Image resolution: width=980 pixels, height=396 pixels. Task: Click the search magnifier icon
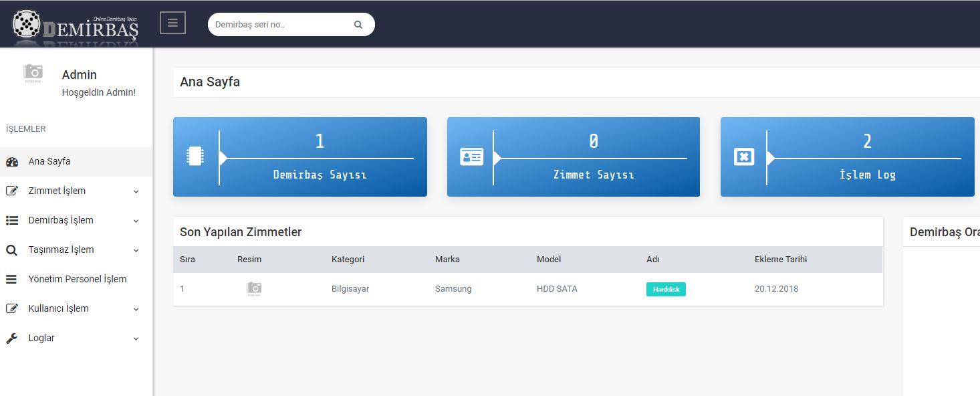tap(358, 25)
